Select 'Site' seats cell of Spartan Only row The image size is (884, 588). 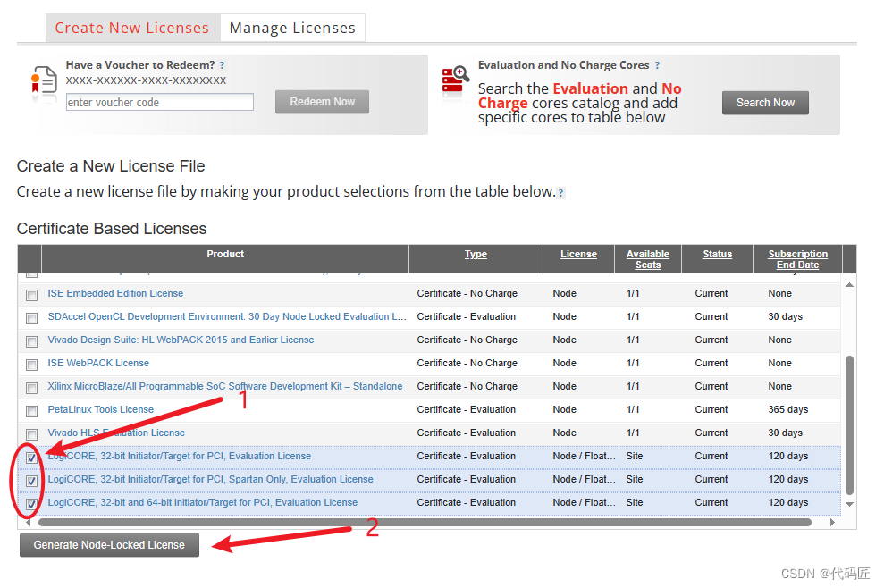pos(635,479)
